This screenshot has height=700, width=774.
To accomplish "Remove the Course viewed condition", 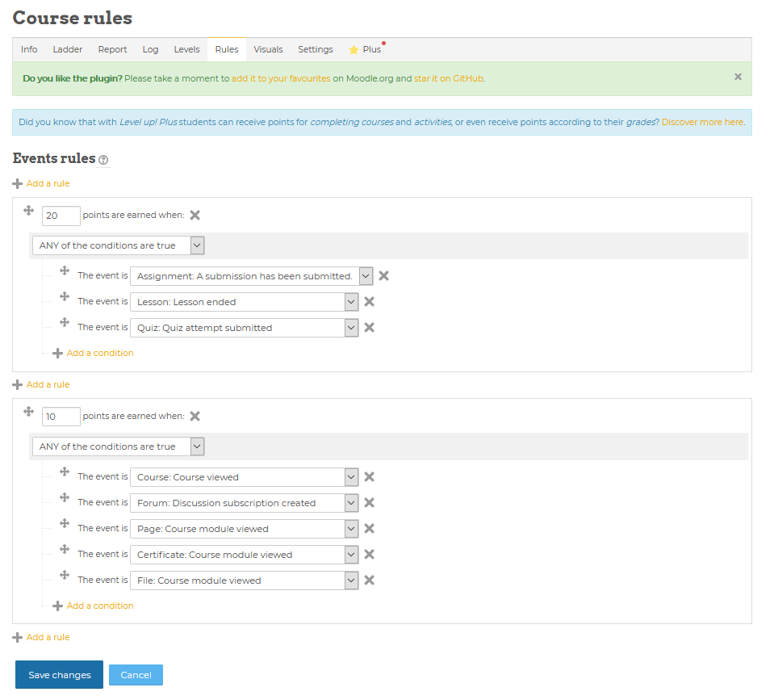I will pyautogui.click(x=369, y=477).
